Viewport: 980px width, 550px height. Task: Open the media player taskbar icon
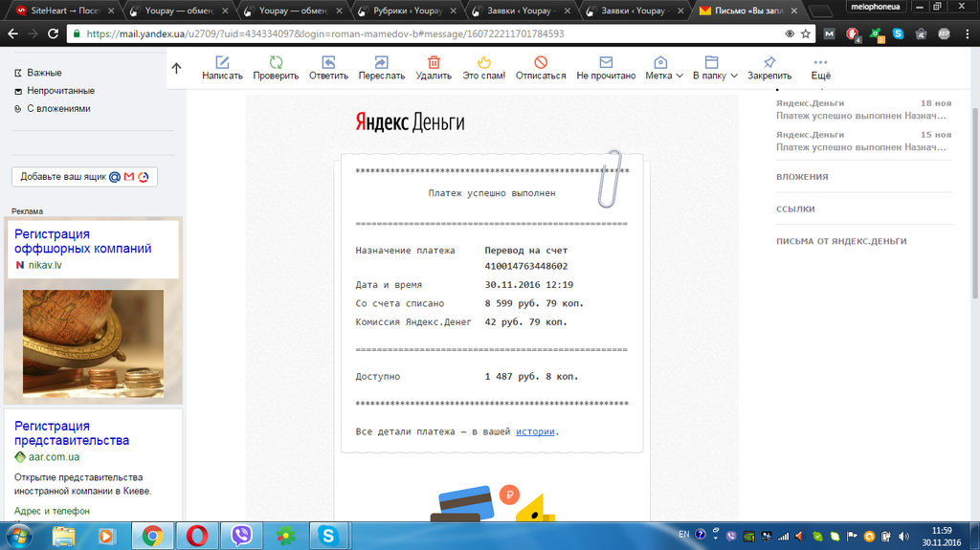click(x=106, y=536)
